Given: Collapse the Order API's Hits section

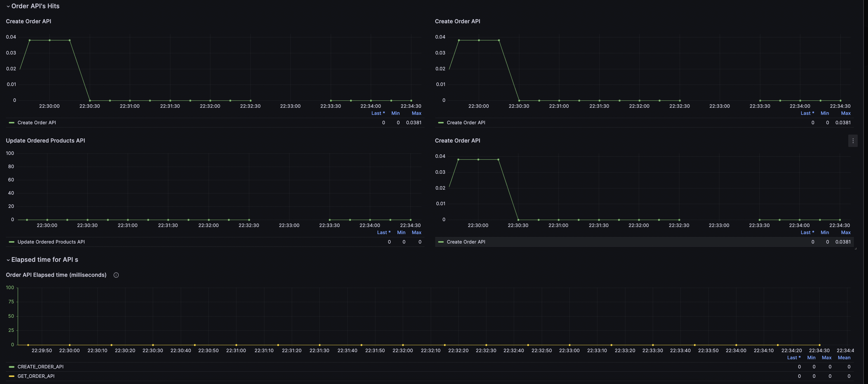Looking at the screenshot, I should tap(7, 6).
